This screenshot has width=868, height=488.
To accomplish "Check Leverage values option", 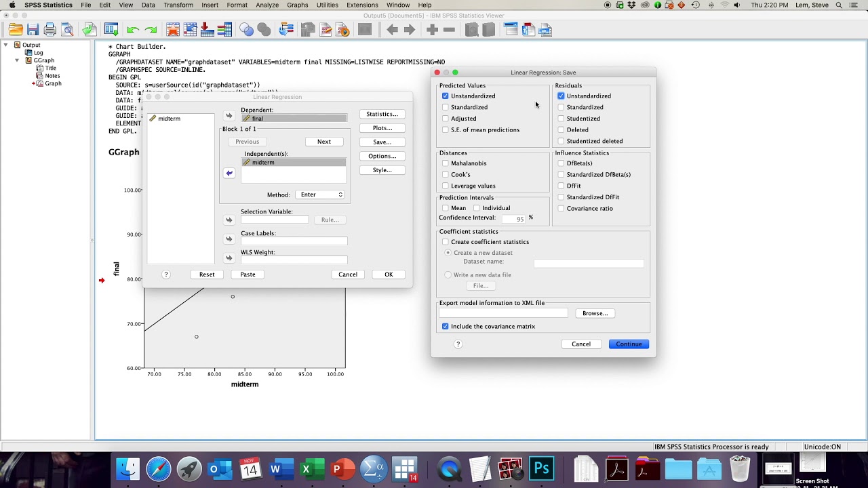I will [x=445, y=186].
